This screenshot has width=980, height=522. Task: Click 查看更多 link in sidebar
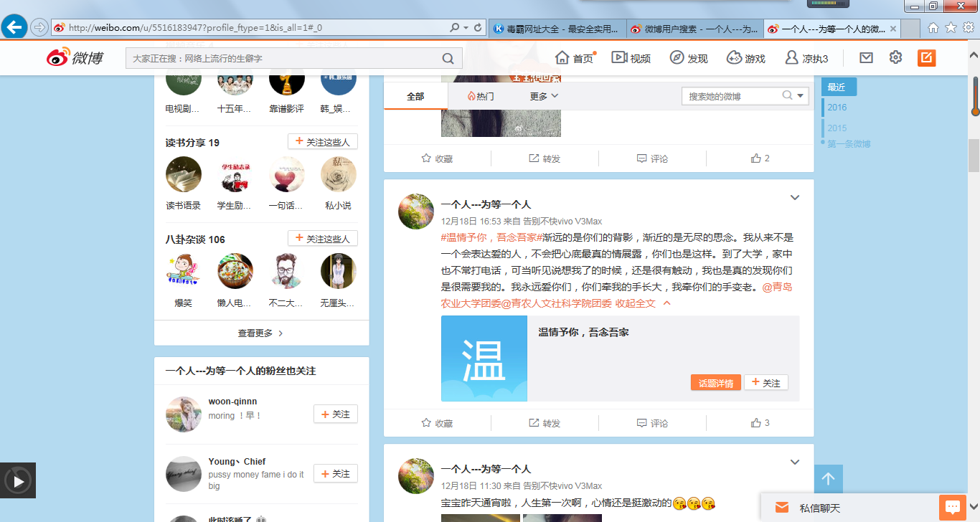(260, 333)
